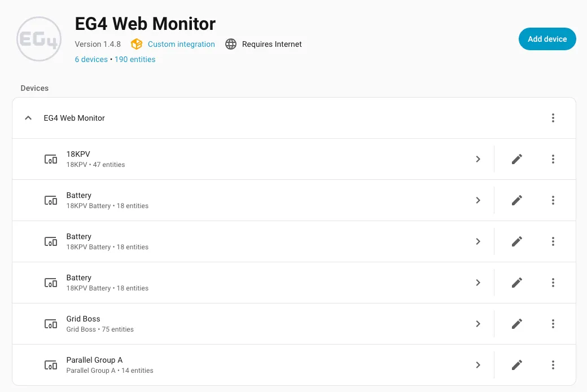
Task: Click the pencil of the topmost Battery row
Action: point(517,200)
